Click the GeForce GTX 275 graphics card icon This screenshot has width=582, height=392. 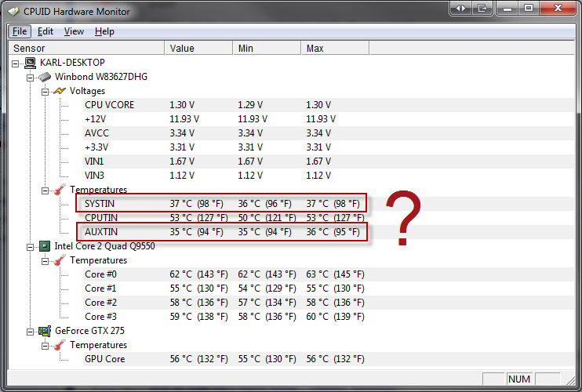45,331
